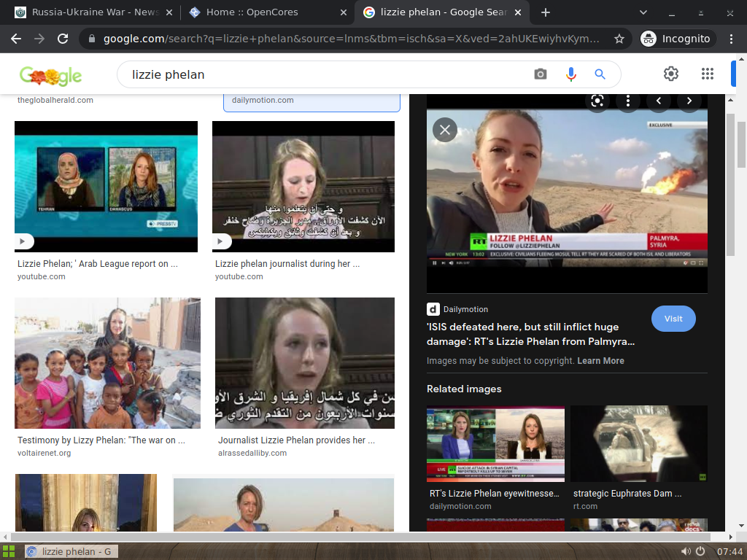Close the Russia-Ukraine War tab
This screenshot has width=747, height=560.
click(x=169, y=12)
